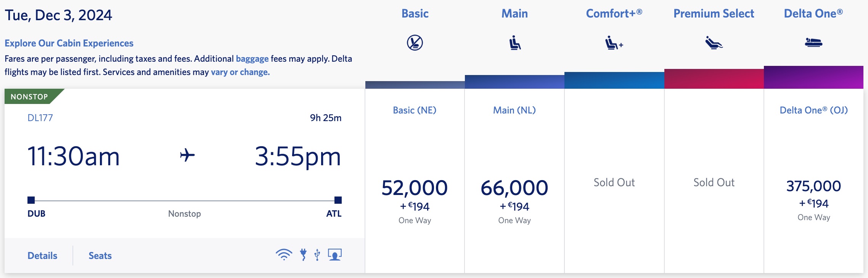Click the ATL destination timeline marker
Viewport: 868px width, 278px height.
(x=338, y=200)
